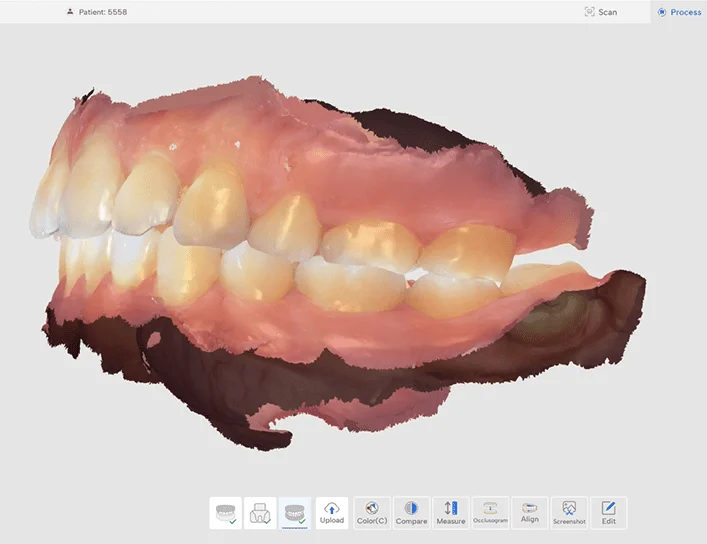
Task: Switch to the Process tab
Action: [679, 12]
